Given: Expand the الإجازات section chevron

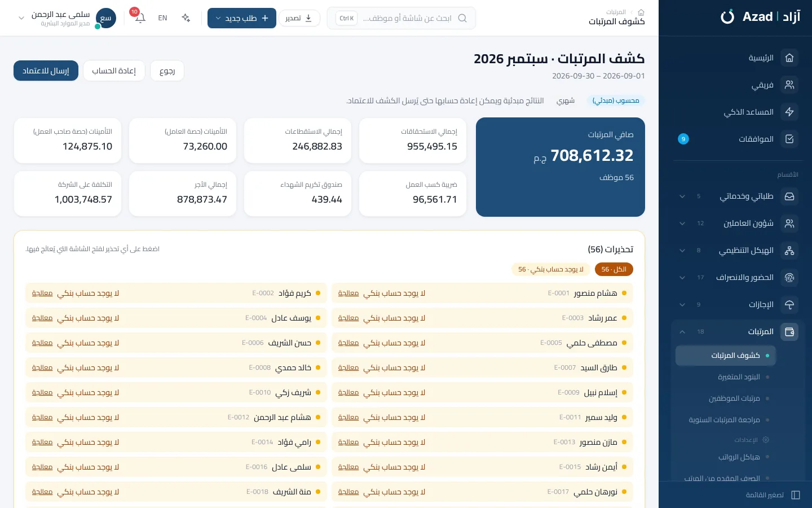Looking at the screenshot, I should (682, 305).
